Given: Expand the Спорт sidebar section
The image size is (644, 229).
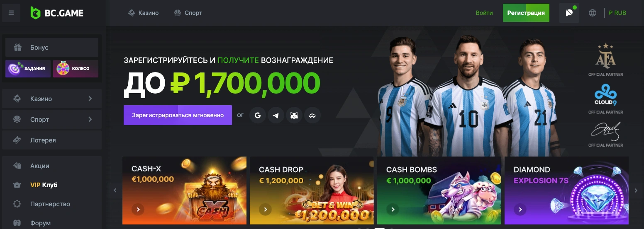Looking at the screenshot, I should click(x=52, y=120).
